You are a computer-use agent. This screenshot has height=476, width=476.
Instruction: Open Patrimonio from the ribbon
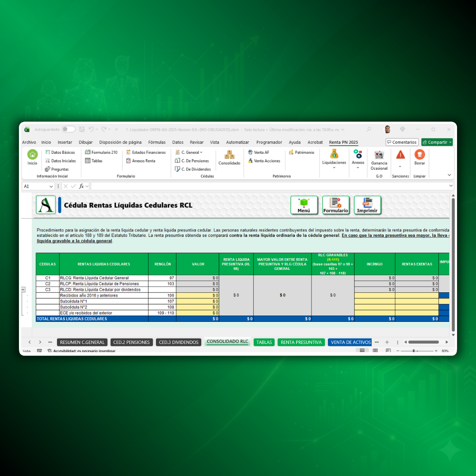[x=301, y=152]
